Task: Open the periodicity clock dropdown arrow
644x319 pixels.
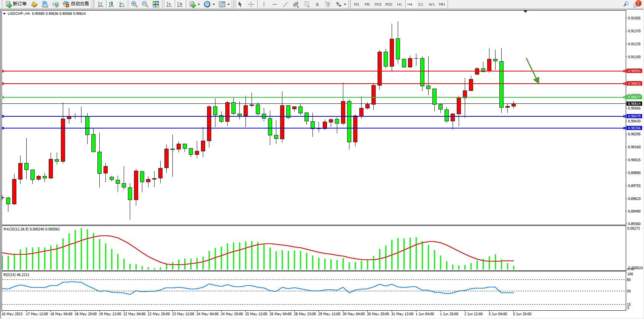Action: [214, 5]
